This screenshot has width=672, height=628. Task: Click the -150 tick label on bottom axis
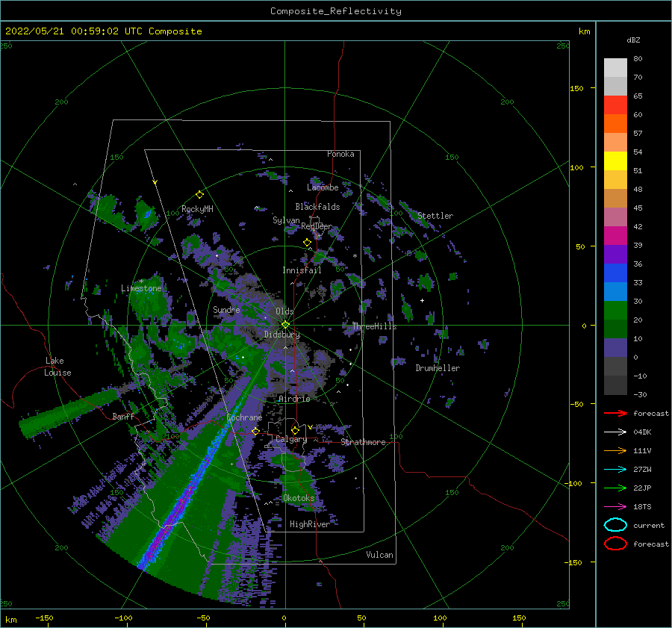44,618
